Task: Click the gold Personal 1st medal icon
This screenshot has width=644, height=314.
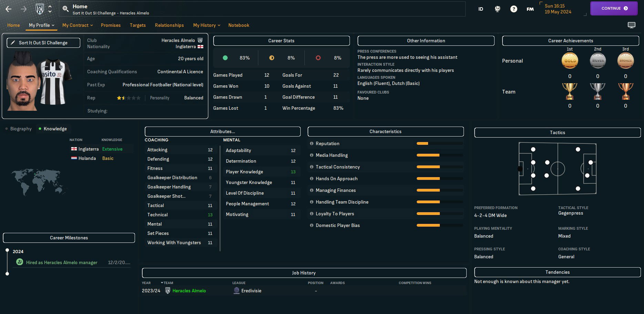Action: tap(570, 61)
